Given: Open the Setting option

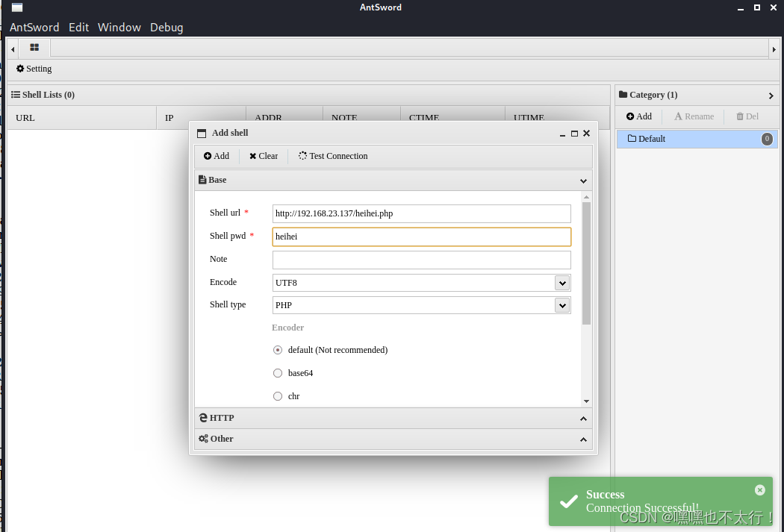Looking at the screenshot, I should [34, 69].
